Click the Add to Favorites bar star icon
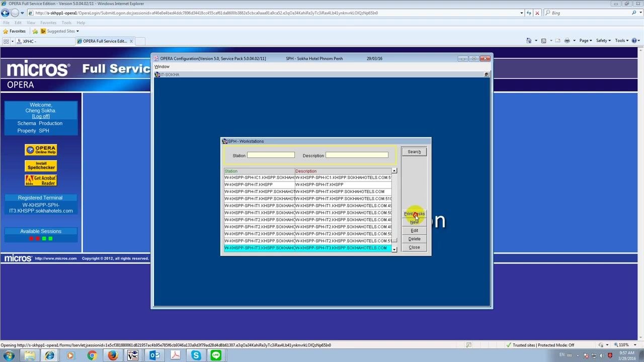This screenshot has height=362, width=644. pos(35,31)
